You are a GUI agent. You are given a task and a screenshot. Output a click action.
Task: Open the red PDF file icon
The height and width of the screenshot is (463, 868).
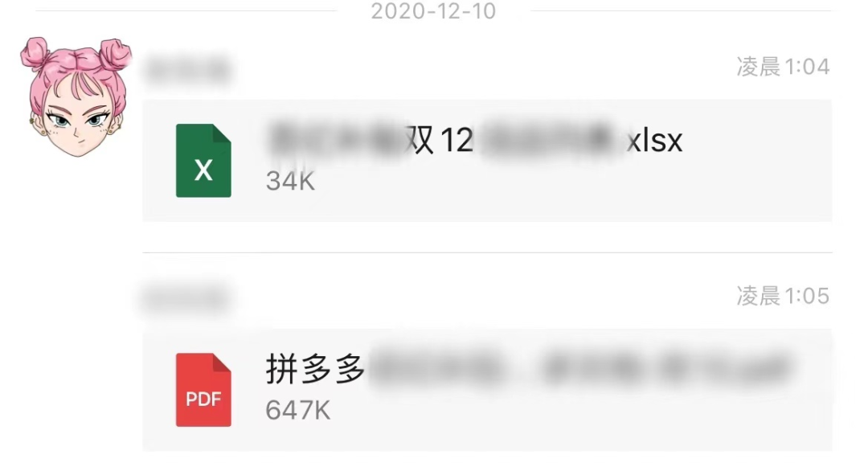pos(203,390)
